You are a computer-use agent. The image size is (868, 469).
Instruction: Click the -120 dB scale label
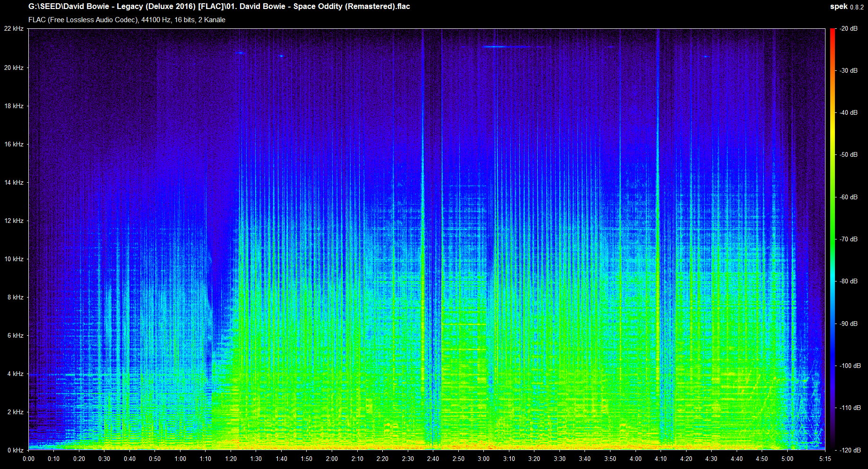tap(850, 450)
